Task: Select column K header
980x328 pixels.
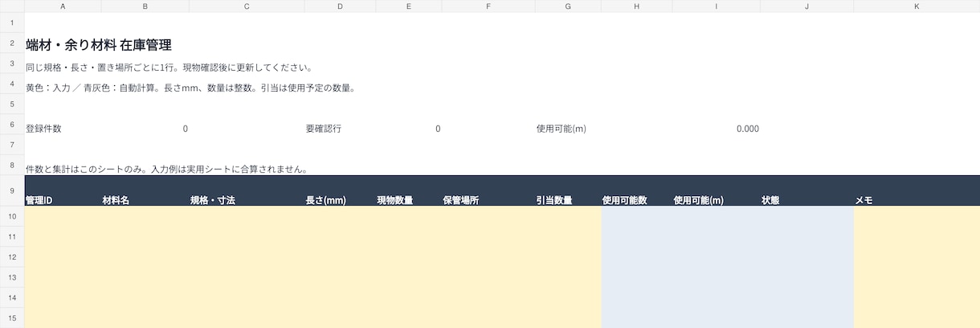Action: pyautogui.click(x=917, y=6)
